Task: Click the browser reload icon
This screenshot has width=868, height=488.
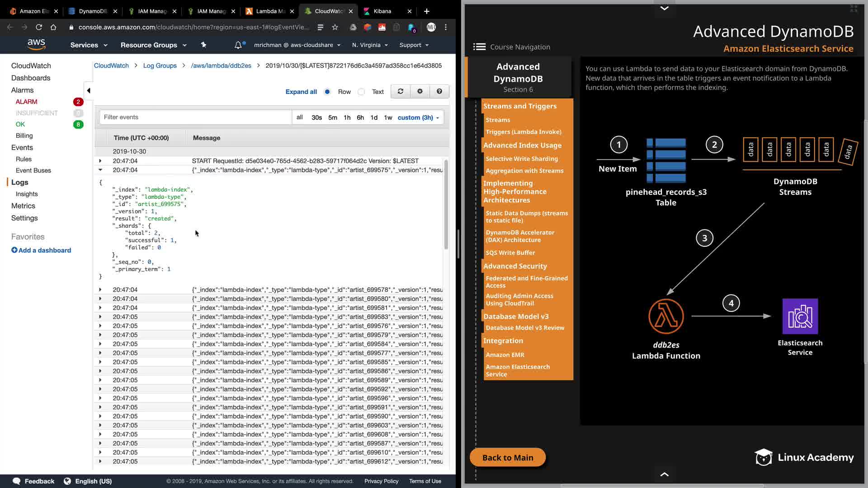Action: [x=39, y=27]
